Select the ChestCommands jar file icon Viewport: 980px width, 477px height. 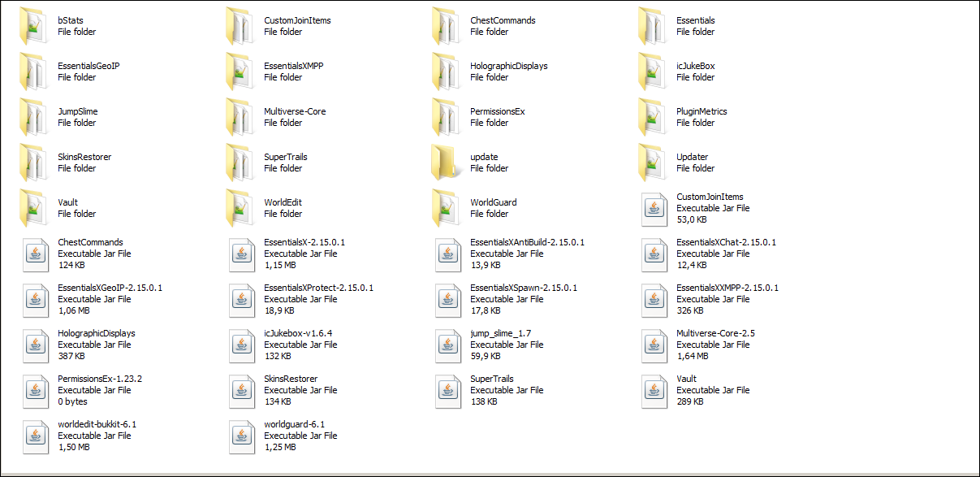[x=36, y=254]
